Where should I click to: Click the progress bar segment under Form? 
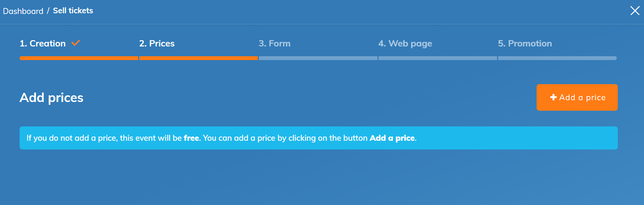318,58
